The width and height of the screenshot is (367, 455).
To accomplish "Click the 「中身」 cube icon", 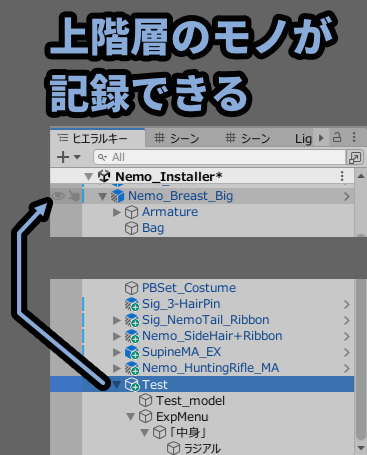I will click(159, 432).
